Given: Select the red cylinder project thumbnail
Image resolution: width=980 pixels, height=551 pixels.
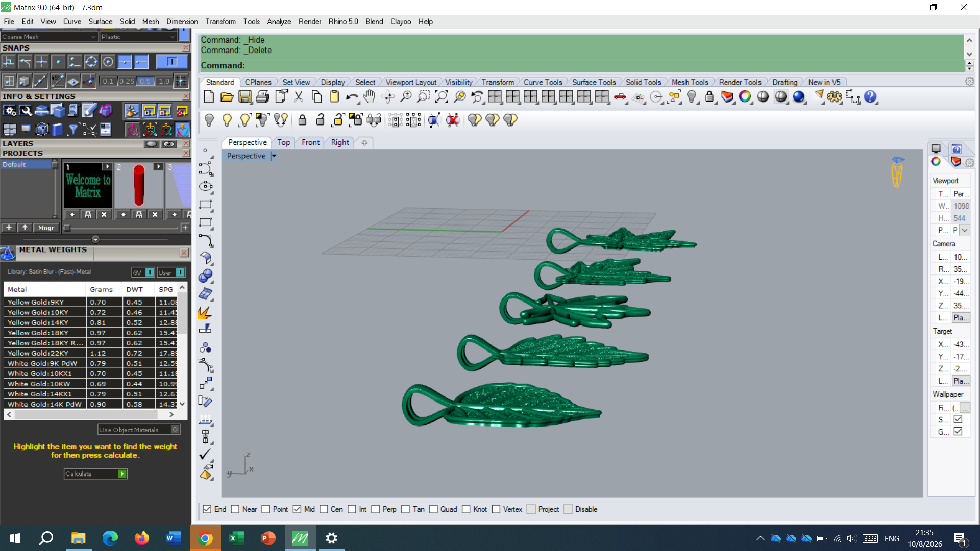Looking at the screenshot, I should 138,186.
